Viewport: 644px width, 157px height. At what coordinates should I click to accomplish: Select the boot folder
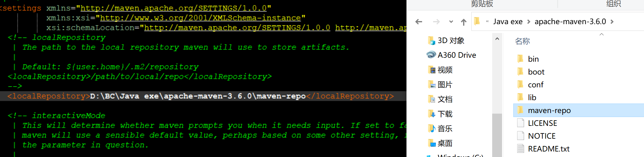536,72
